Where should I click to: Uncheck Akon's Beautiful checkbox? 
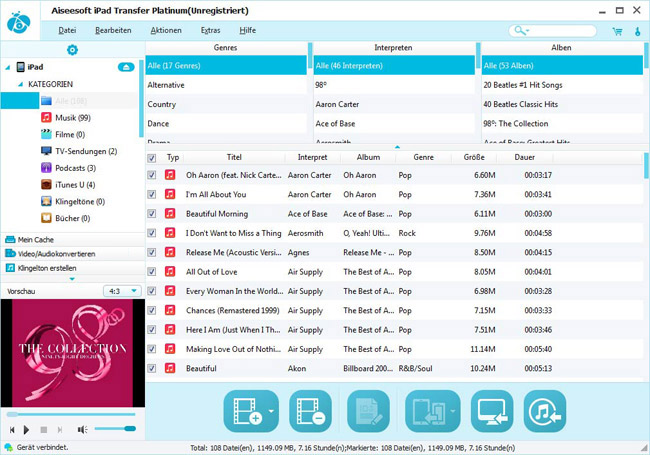click(x=152, y=368)
